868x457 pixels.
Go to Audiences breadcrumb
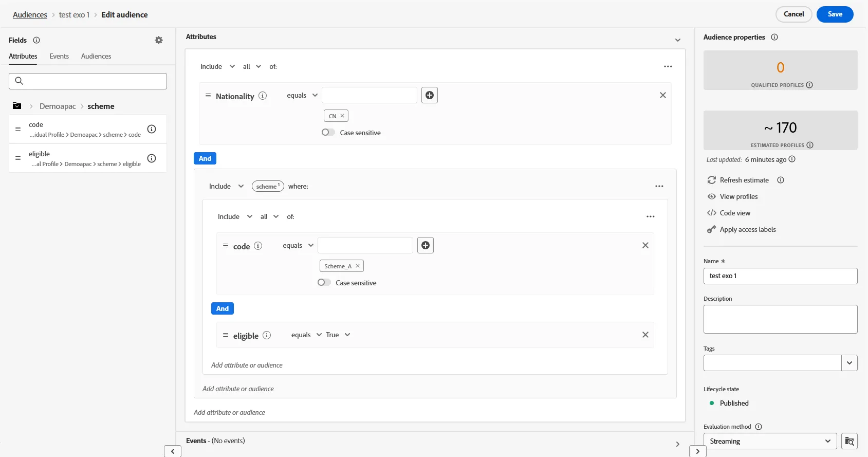pos(30,14)
